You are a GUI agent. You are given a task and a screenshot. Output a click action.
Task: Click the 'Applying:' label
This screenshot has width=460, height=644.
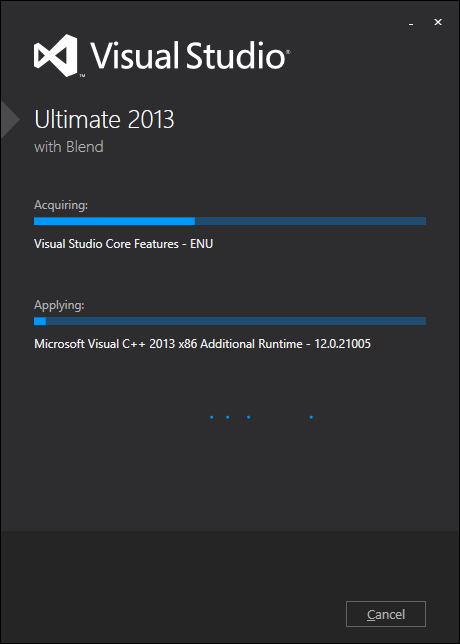click(59, 305)
